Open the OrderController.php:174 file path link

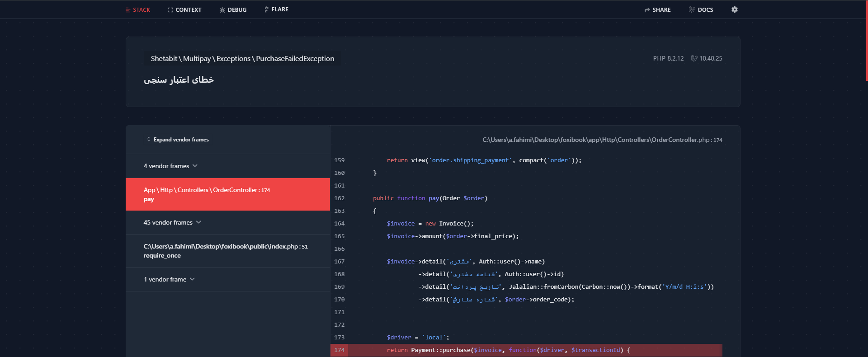tap(602, 140)
